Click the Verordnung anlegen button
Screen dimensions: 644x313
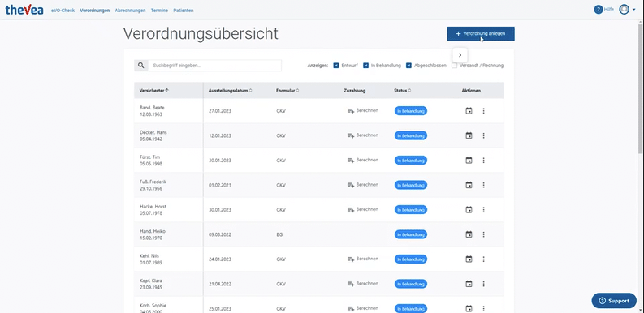click(481, 33)
